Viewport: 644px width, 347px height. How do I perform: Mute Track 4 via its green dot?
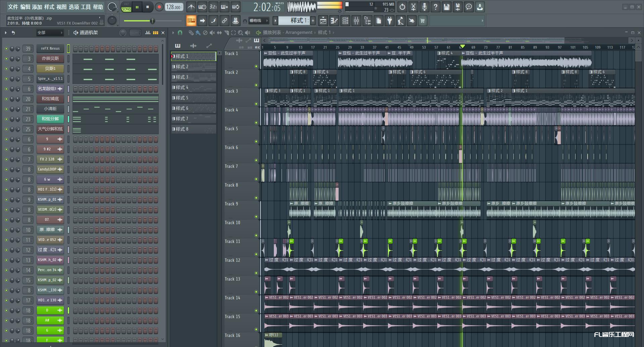pos(256,123)
